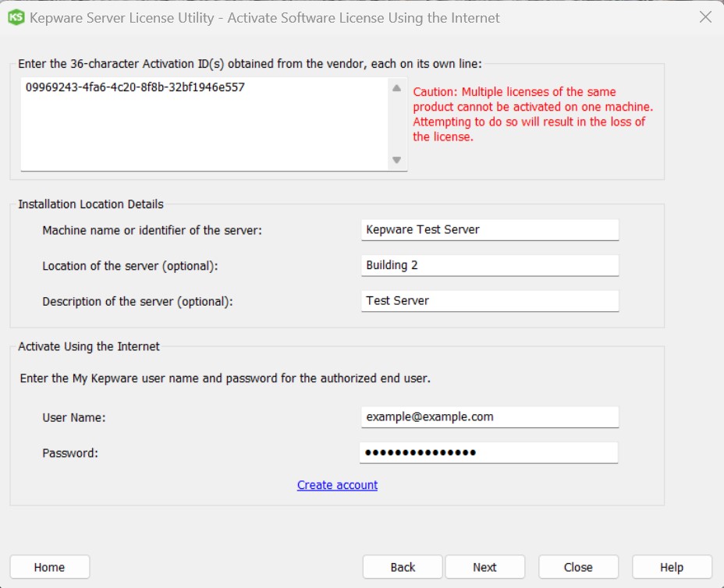Click the window title bar text
Screen dimensions: 724x588
coord(264,17)
